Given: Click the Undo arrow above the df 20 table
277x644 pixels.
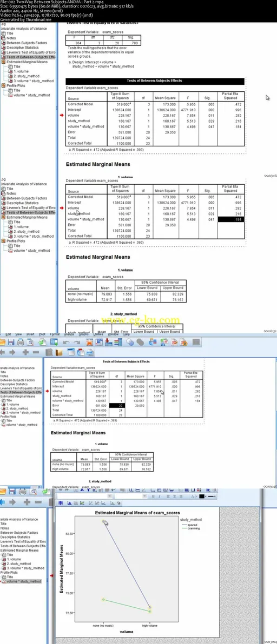Looking at the screenshot, I should [66, 343].
